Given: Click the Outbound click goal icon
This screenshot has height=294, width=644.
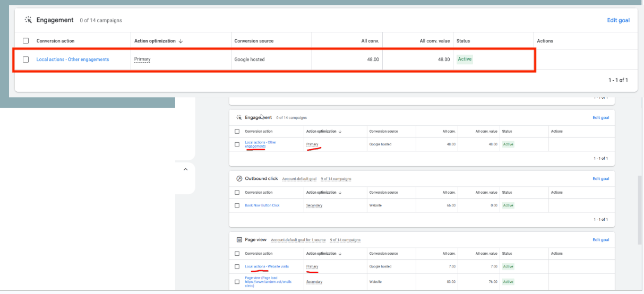Looking at the screenshot, I should pyautogui.click(x=239, y=179).
